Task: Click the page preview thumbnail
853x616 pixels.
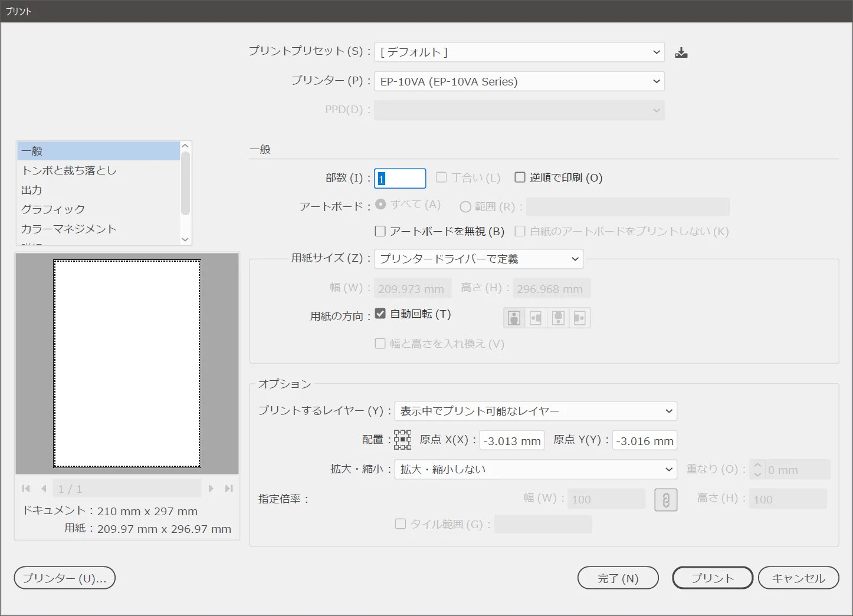Action: 127,364
